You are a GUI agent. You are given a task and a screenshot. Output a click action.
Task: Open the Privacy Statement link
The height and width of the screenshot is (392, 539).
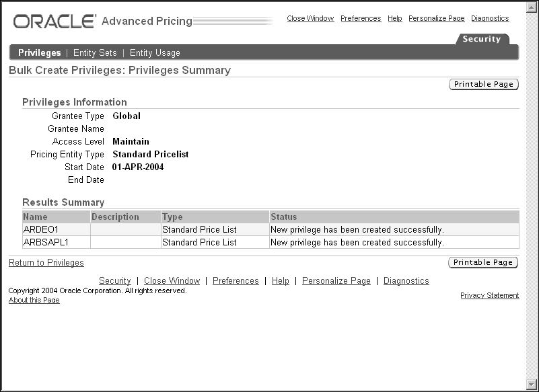tap(489, 295)
